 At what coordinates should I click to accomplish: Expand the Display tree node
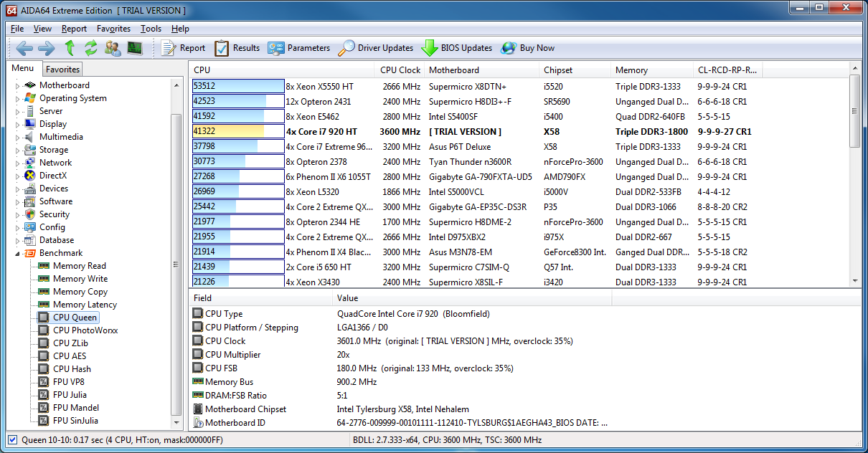pyautogui.click(x=18, y=124)
